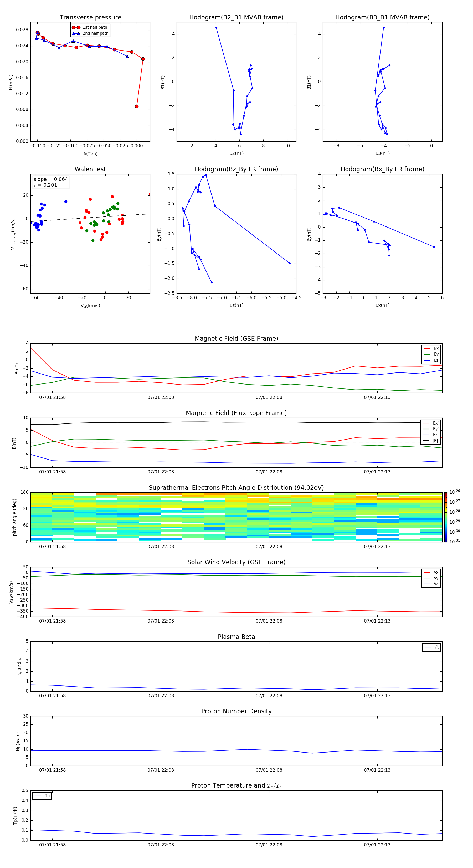Click the 'A(T·m)' x-axis label
Viewport: 473px width, 868px height.
(90, 154)
